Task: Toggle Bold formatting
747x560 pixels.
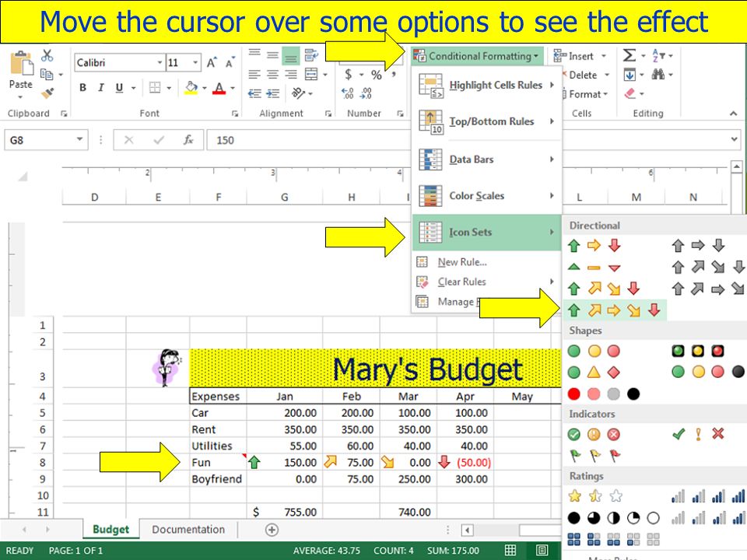Action: pyautogui.click(x=83, y=88)
